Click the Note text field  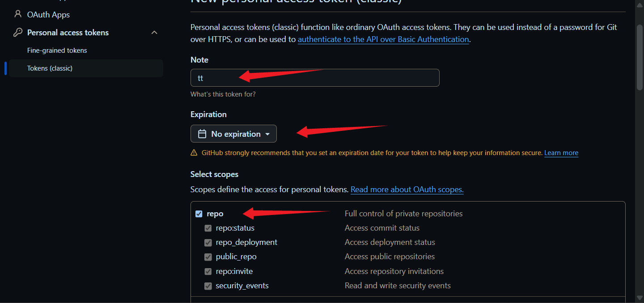314,78
